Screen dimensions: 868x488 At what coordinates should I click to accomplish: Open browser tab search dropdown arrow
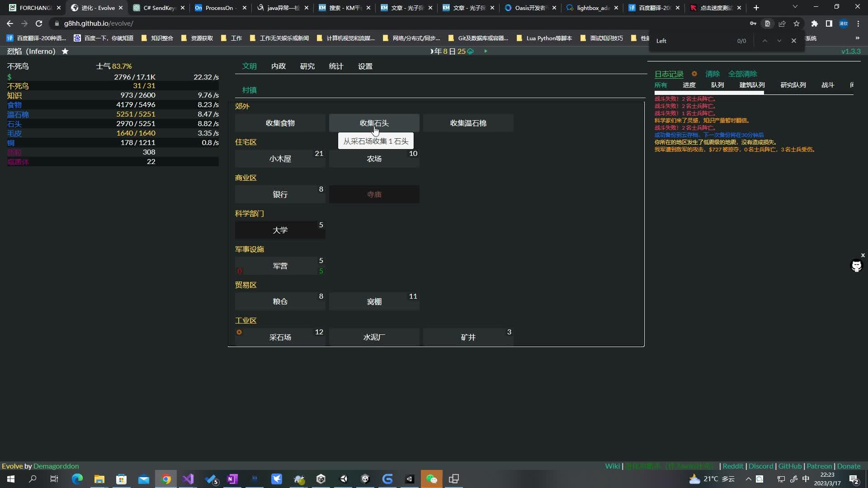[x=795, y=7]
